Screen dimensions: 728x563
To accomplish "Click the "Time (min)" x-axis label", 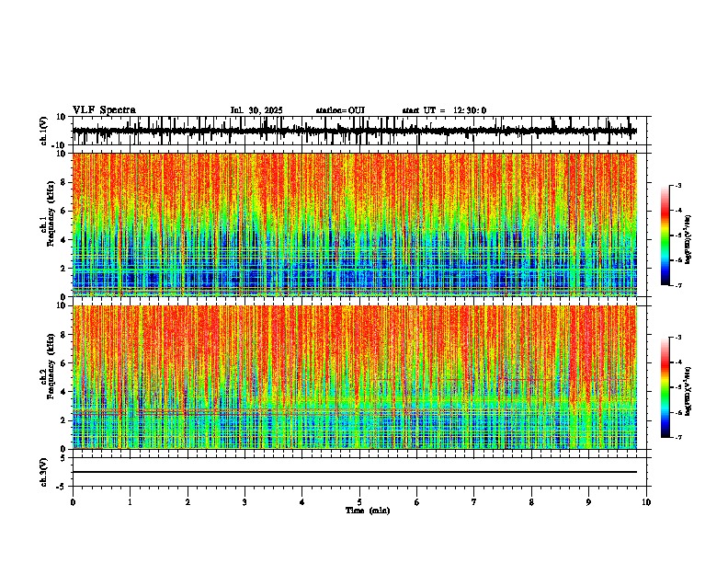I will tap(368, 511).
